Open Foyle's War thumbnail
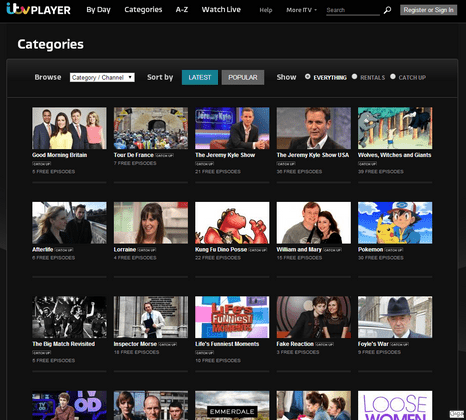The width and height of the screenshot is (466, 420). (395, 317)
